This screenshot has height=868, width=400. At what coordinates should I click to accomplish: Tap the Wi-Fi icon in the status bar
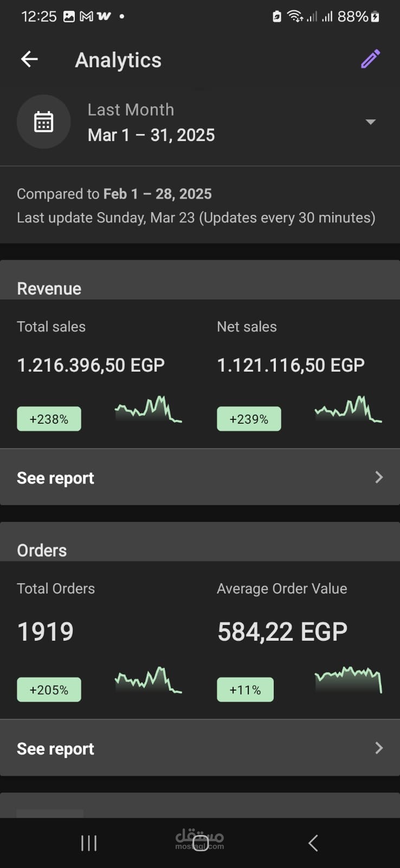294,16
